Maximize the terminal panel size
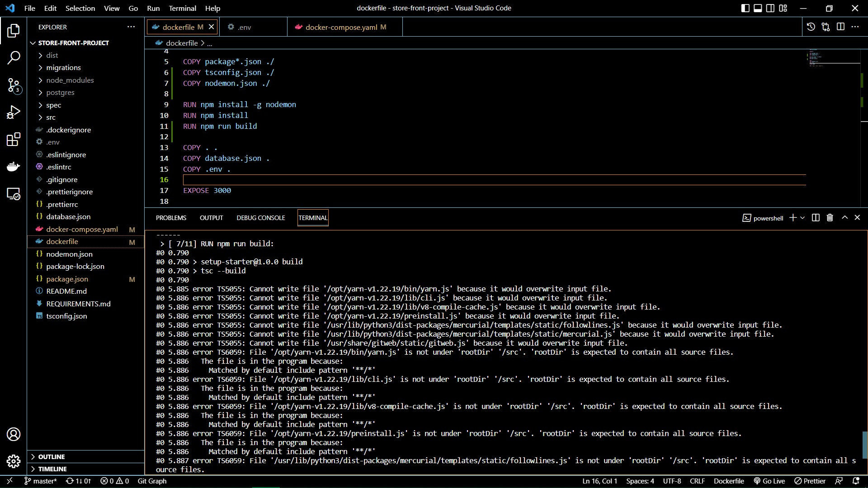The image size is (868, 488). 844,218
